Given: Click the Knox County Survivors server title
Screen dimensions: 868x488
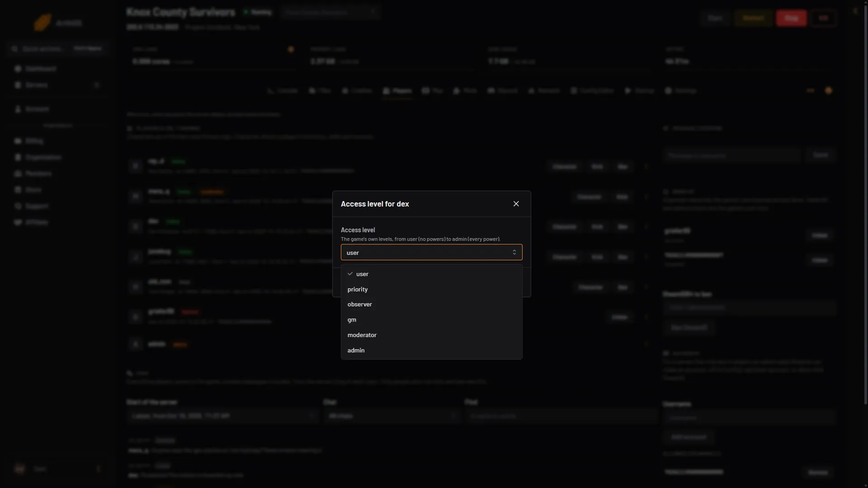Looking at the screenshot, I should pos(181,12).
